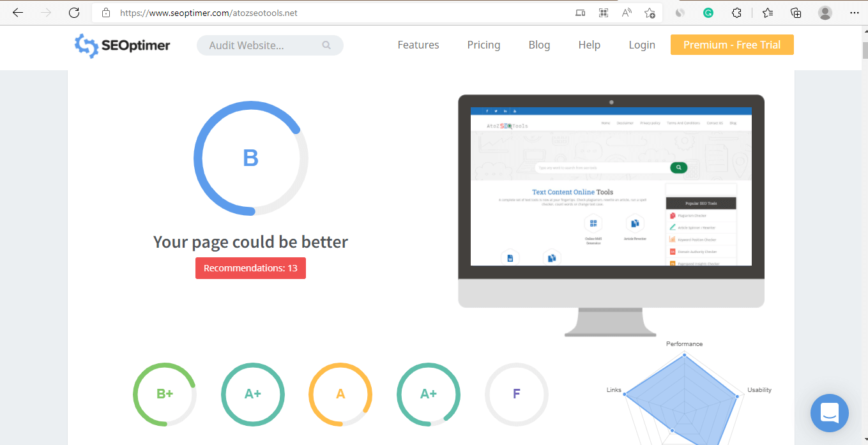Open browser Collections
The height and width of the screenshot is (445, 868).
coord(796,13)
